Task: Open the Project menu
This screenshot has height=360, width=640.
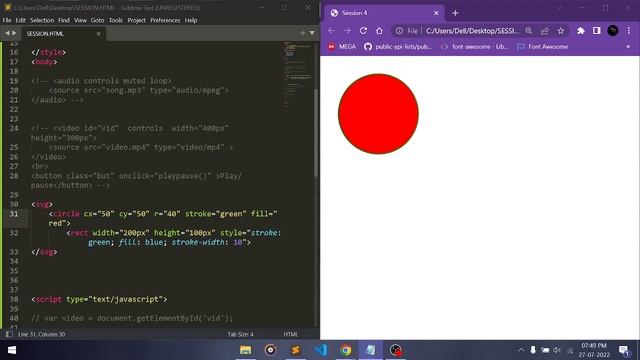Action: (136, 20)
